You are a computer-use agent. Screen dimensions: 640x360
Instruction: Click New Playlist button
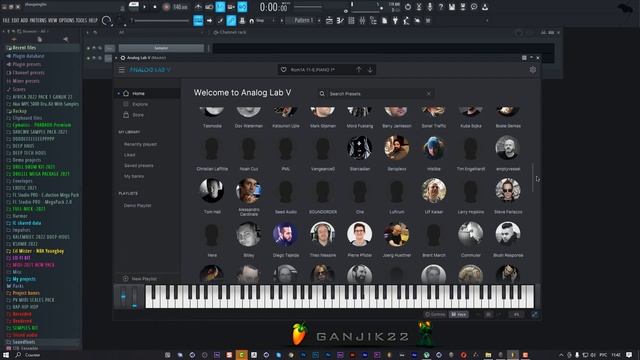(x=140, y=279)
